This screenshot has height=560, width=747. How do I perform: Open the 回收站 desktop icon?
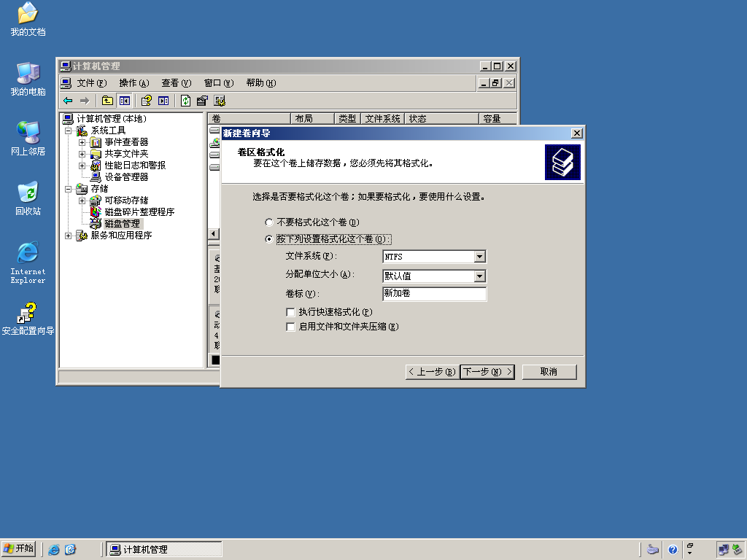[x=28, y=198]
